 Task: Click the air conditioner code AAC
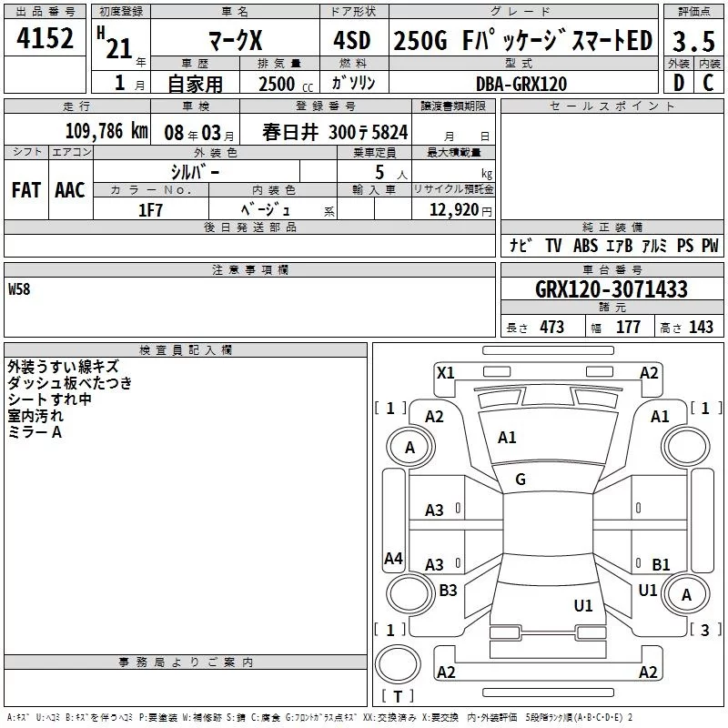pyautogui.click(x=70, y=190)
